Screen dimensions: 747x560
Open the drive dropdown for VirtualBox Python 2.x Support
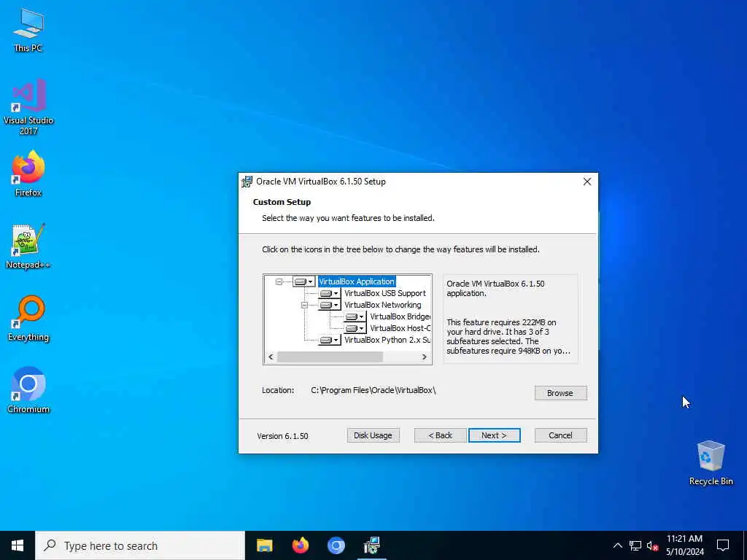[329, 340]
